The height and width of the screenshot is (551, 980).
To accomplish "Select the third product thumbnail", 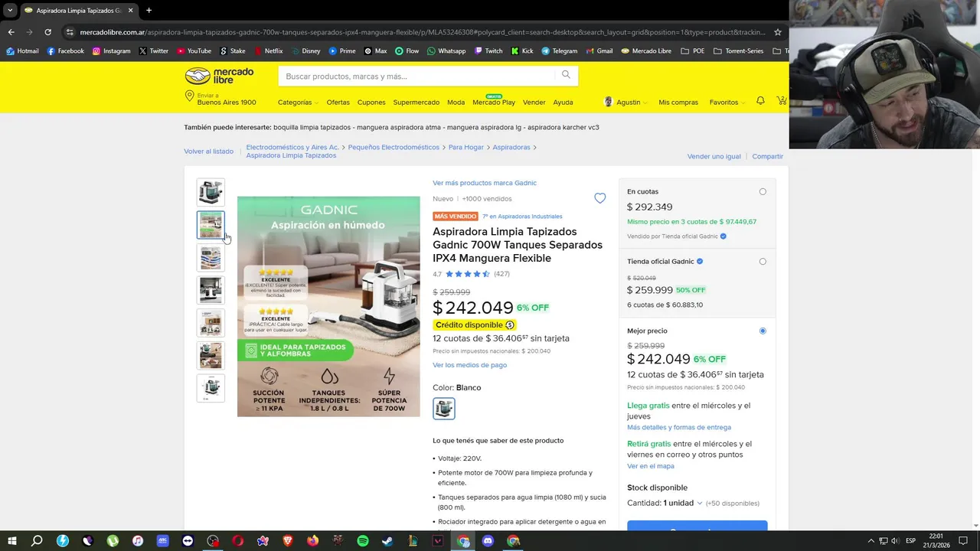I will tap(211, 258).
